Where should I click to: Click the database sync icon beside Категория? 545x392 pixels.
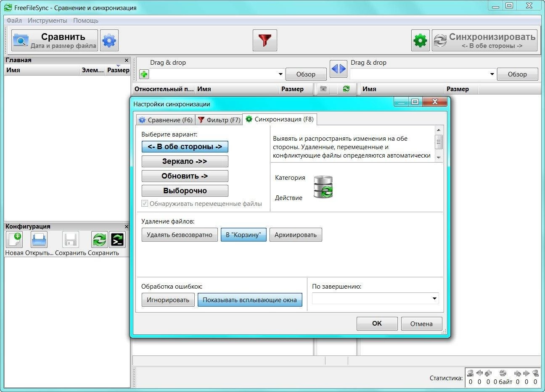(x=323, y=187)
